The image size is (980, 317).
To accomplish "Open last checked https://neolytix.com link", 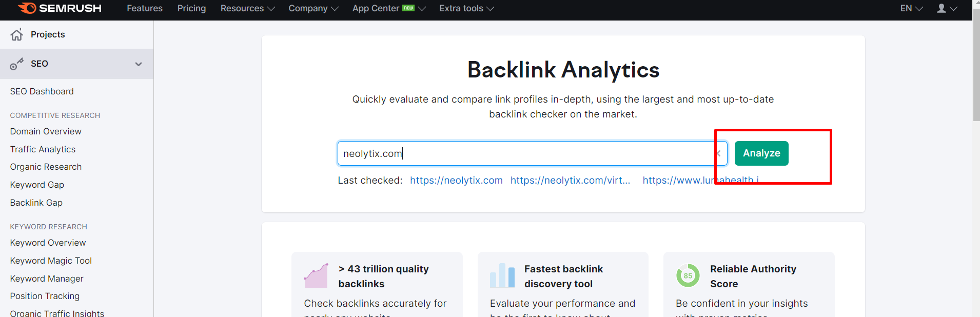I will (x=456, y=180).
